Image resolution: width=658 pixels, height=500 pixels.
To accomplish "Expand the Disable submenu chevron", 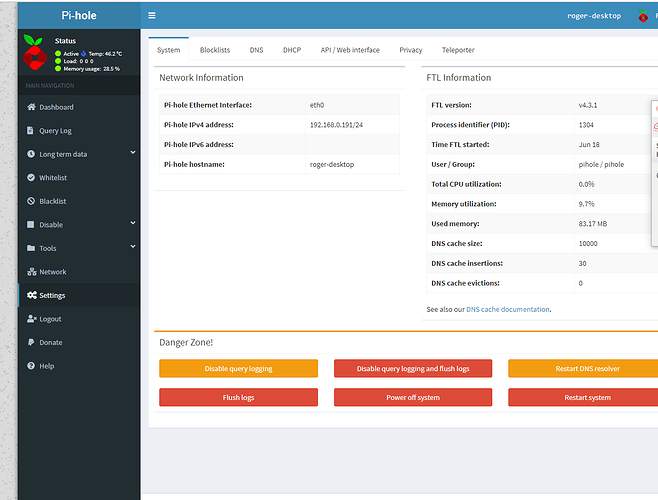I will point(133,223).
